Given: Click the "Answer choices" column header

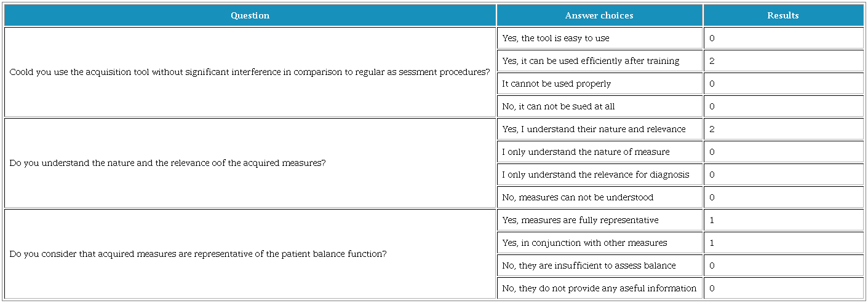Looking at the screenshot, I should (599, 15).
